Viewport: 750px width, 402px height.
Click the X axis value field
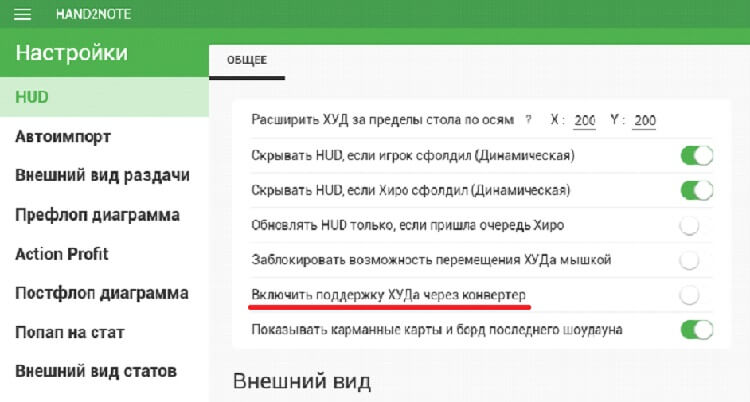(585, 121)
